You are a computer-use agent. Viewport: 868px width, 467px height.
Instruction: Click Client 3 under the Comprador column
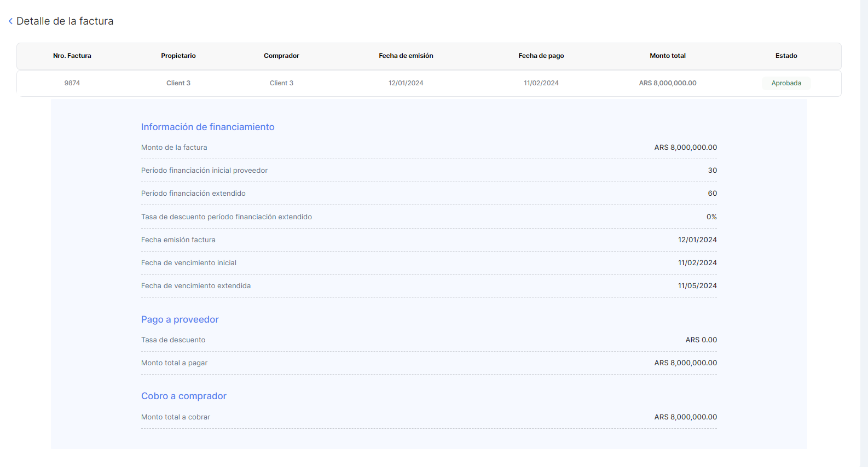tap(281, 83)
